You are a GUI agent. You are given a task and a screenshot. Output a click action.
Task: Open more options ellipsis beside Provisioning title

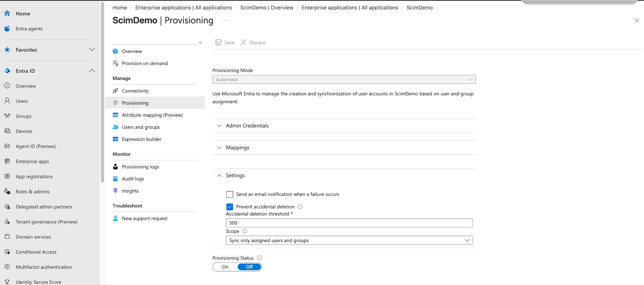click(225, 20)
